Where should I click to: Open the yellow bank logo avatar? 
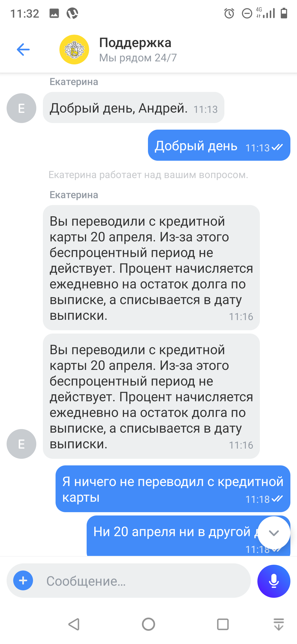pyautogui.click(x=74, y=50)
